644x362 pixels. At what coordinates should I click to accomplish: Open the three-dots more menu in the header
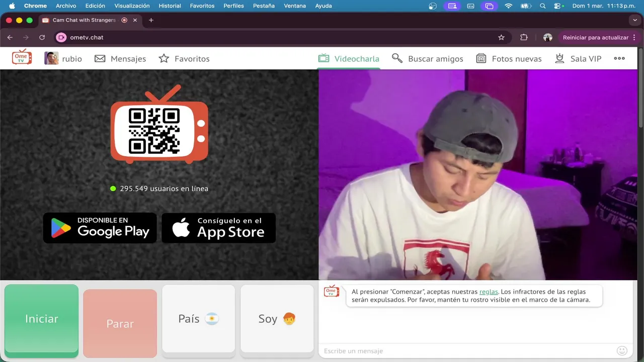tap(619, 58)
